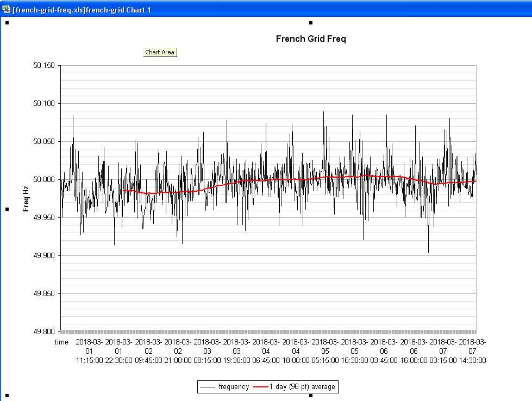Click the frequency legend entry text

[234, 387]
